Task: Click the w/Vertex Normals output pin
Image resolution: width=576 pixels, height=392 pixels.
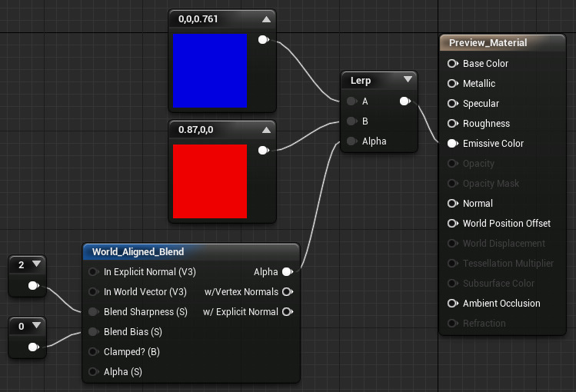Action: pyautogui.click(x=287, y=292)
